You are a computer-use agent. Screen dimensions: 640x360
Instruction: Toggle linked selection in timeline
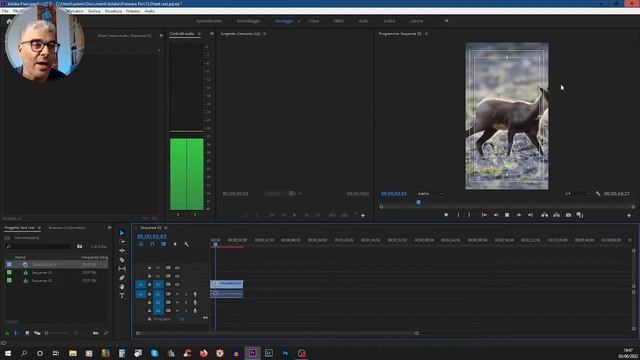[164, 244]
